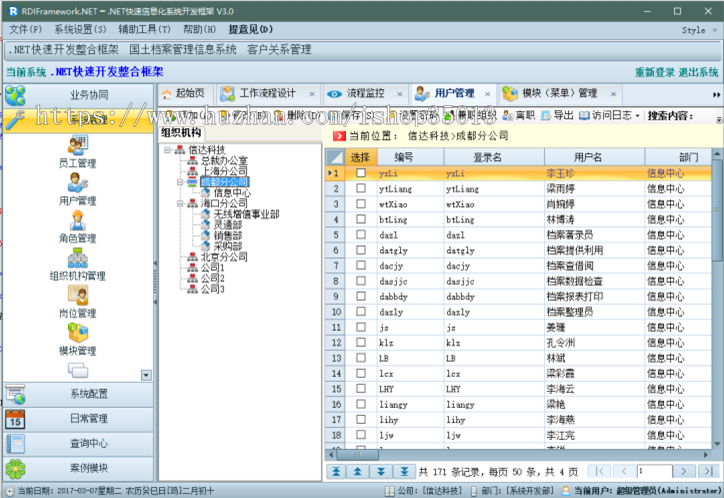
Task: Click horizontal scrollbar thumb of grid
Action: [x=357, y=455]
